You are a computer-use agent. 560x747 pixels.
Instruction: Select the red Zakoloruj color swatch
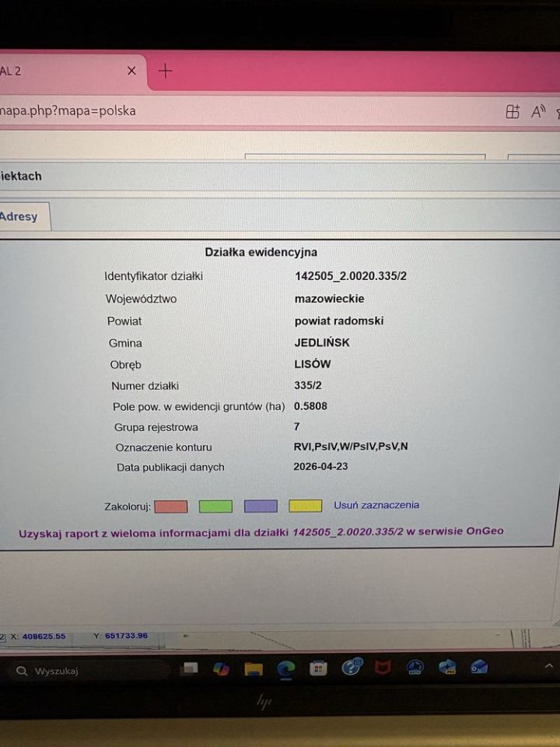(171, 507)
